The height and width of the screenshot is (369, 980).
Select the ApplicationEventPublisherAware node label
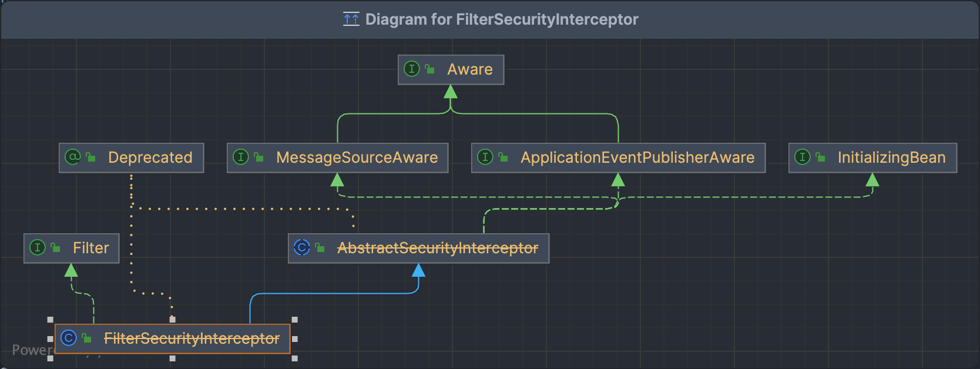point(637,157)
